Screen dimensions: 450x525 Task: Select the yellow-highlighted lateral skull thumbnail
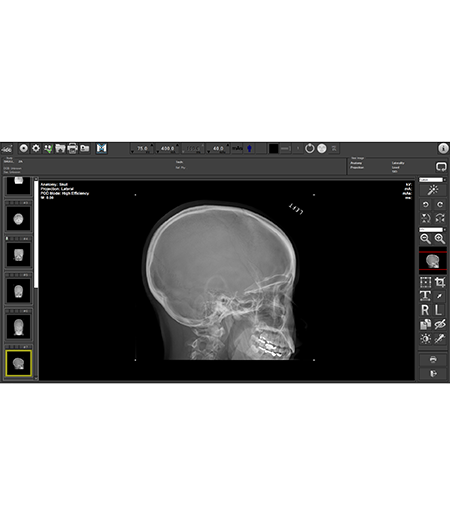19,363
